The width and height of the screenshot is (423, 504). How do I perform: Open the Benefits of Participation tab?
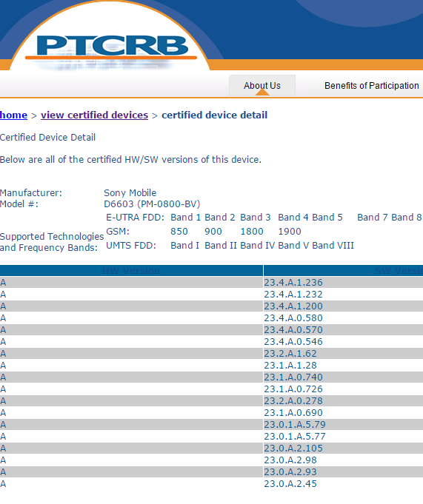pyautogui.click(x=372, y=86)
